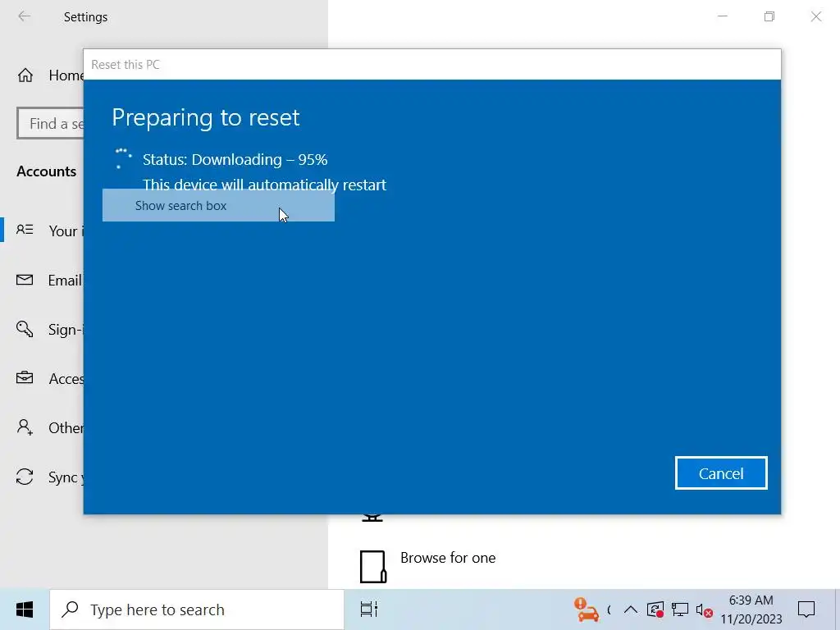Cancel the PC reset
Image resolution: width=840 pixels, height=630 pixels.
pyautogui.click(x=721, y=473)
